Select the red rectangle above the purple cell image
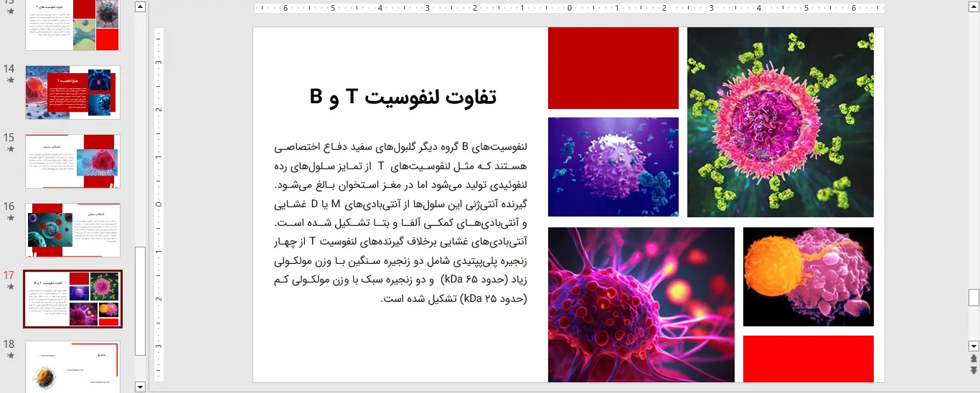 coord(613,68)
